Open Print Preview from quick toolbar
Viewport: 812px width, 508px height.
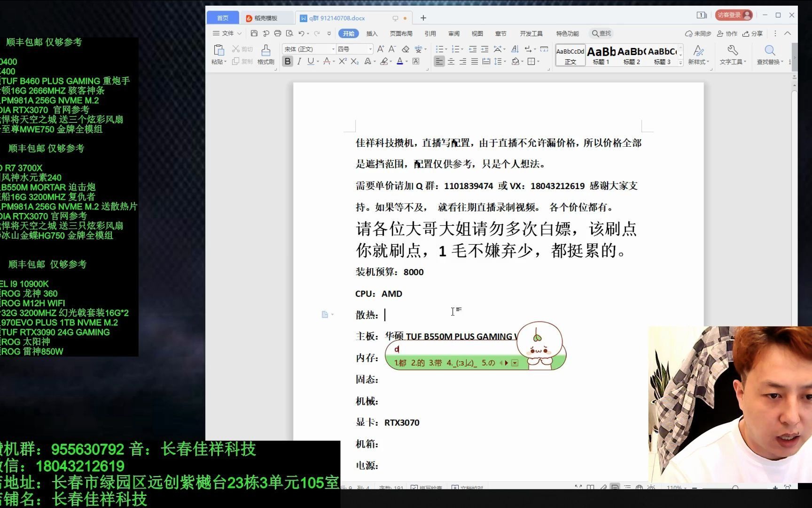[x=289, y=33]
